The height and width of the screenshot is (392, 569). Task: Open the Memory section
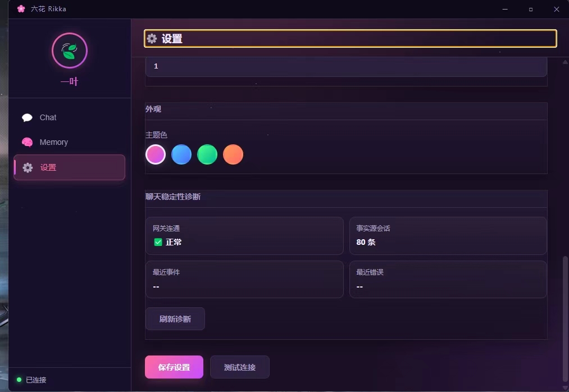pyautogui.click(x=54, y=142)
